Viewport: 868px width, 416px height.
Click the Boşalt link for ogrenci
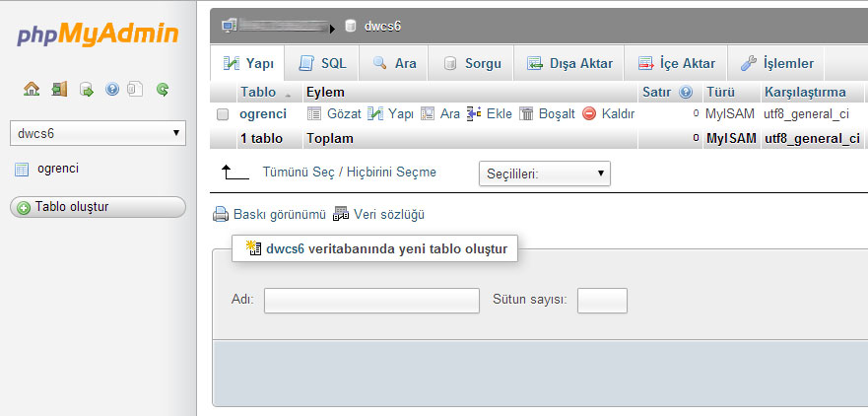[x=557, y=114]
